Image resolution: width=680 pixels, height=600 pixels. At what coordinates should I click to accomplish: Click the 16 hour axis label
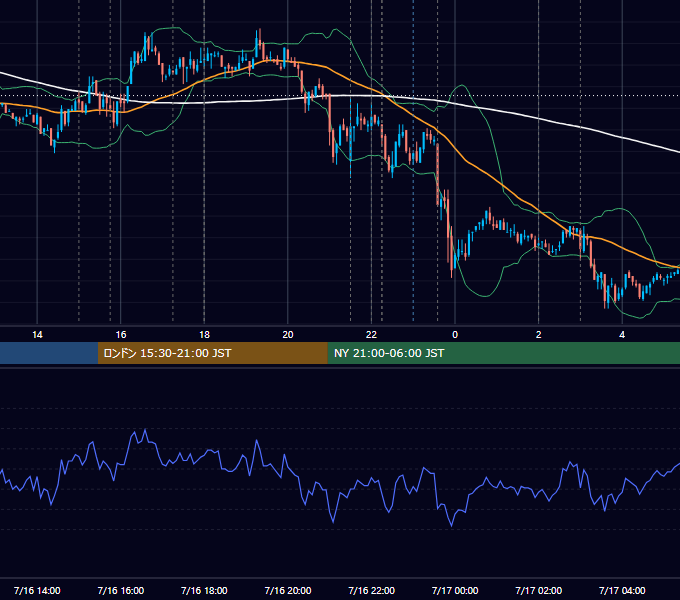tap(121, 335)
